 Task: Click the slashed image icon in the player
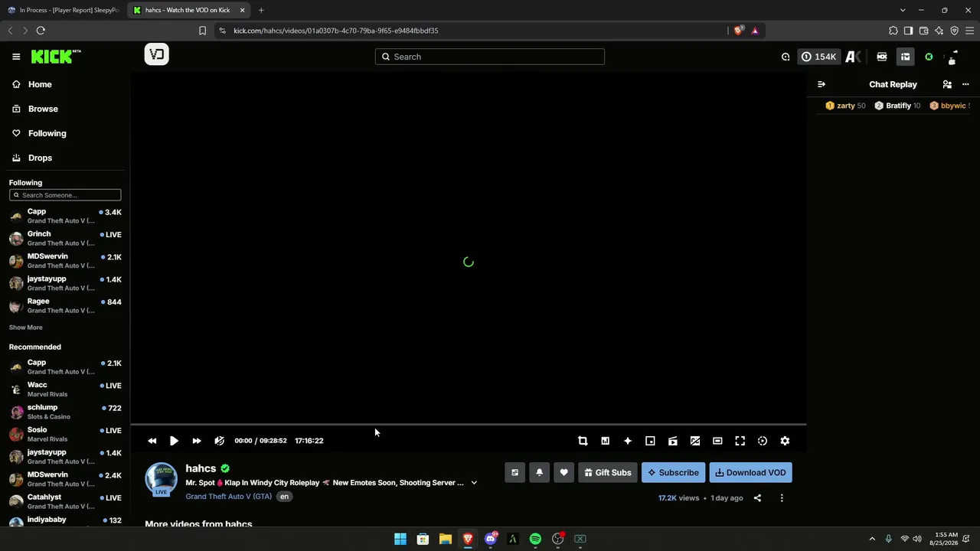coord(695,441)
